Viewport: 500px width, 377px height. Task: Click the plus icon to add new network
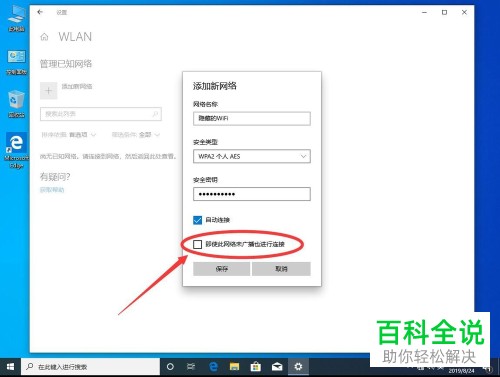click(49, 91)
